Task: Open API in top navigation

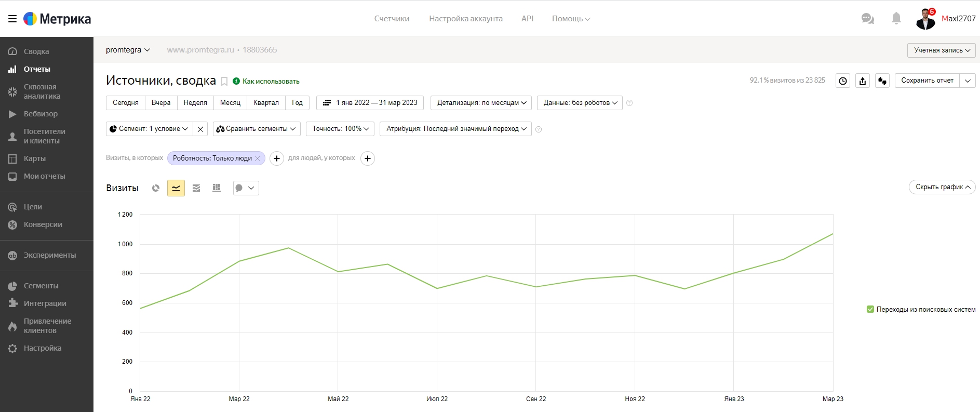Action: pos(527,19)
